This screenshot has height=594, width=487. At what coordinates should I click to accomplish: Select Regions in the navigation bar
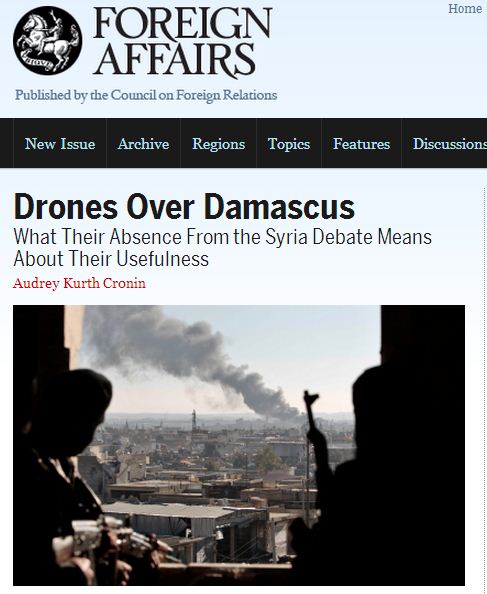[219, 144]
